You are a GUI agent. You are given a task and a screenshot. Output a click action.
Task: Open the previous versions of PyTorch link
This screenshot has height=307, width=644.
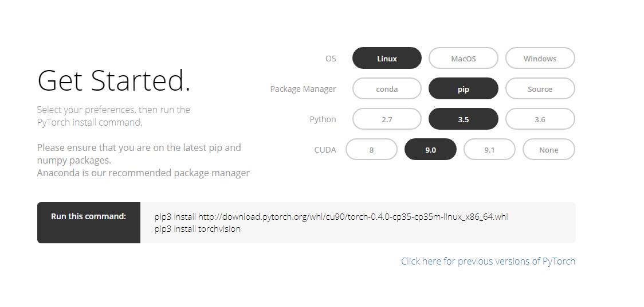488,261
